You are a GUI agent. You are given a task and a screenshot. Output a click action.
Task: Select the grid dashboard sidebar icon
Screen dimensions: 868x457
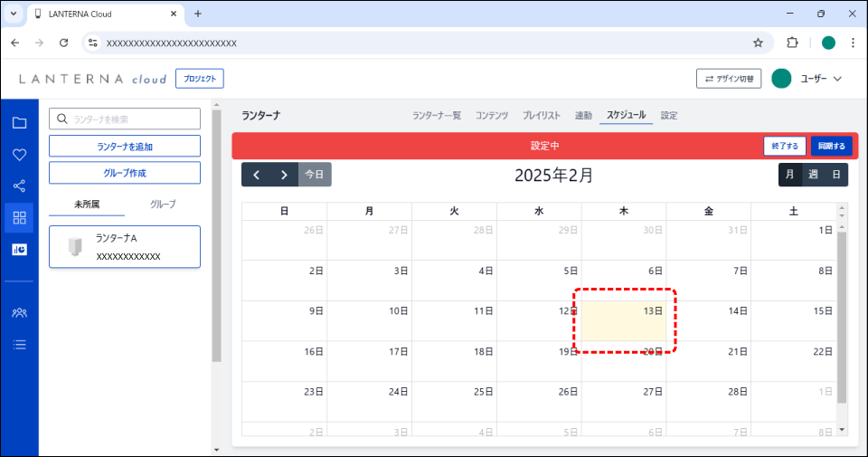(19, 218)
